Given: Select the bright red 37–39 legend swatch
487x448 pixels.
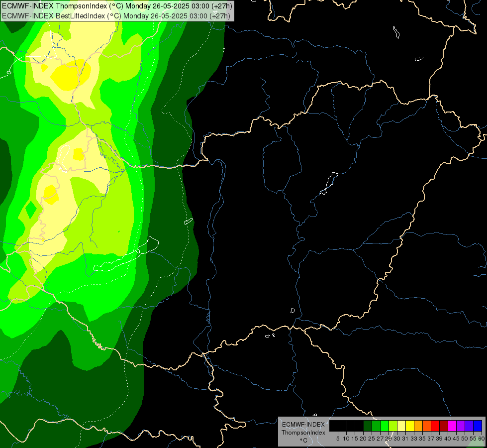Looking at the screenshot, I should coord(435,426).
